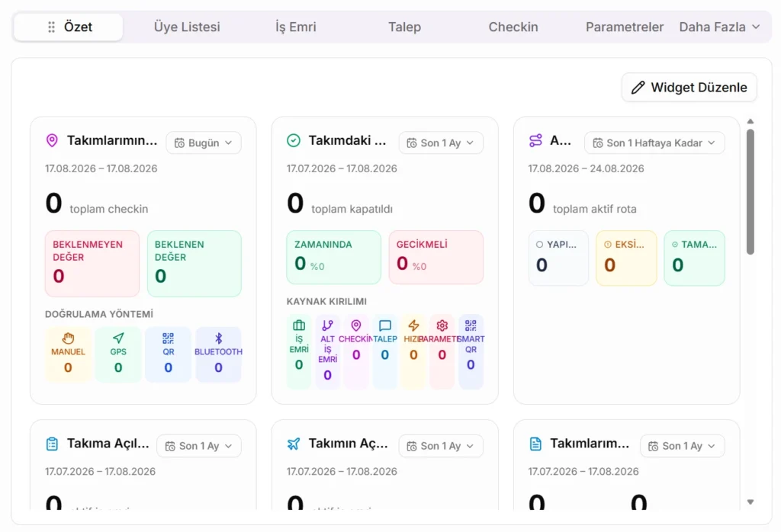Open the İş Emri tab
Image resolution: width=781 pixels, height=532 pixels.
coord(295,27)
